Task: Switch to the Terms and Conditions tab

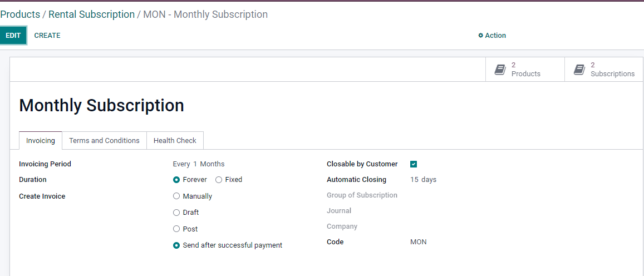Action: [104, 140]
